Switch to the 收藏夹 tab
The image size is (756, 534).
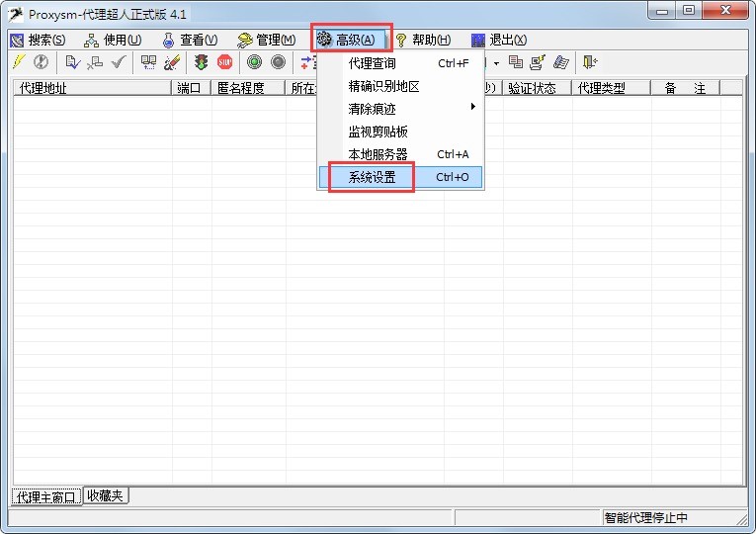click(105, 495)
